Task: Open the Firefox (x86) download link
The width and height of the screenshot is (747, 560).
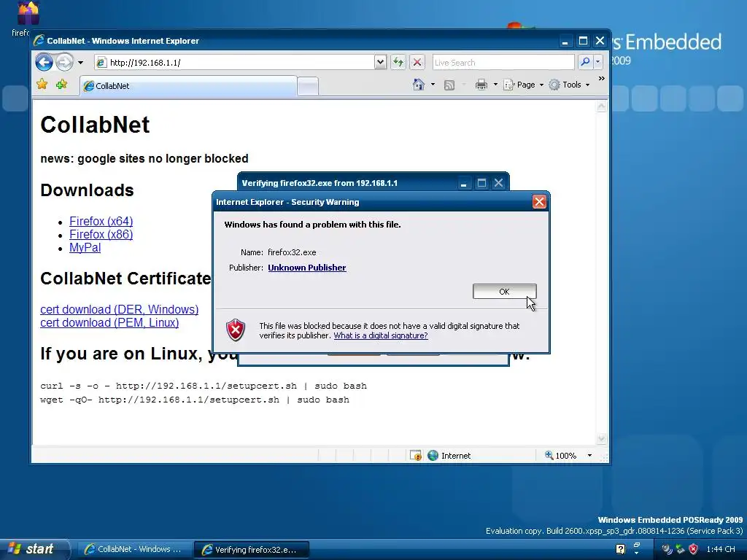Action: [101, 235]
